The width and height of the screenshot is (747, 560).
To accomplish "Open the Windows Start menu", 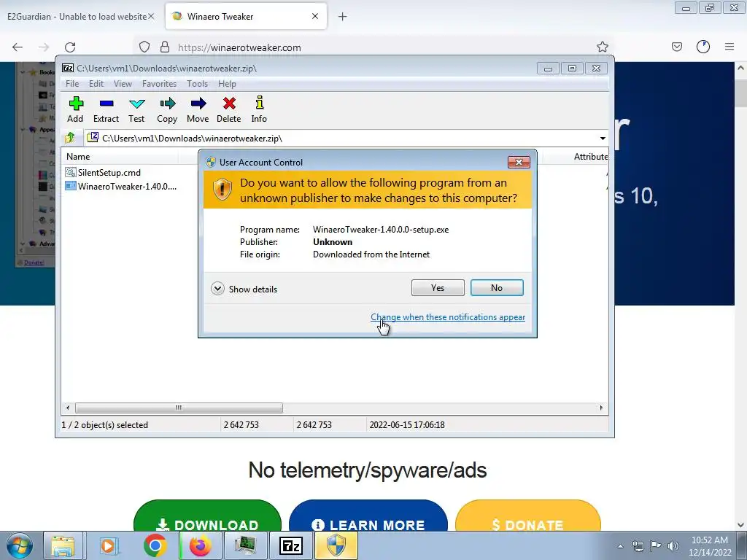I will point(20,545).
